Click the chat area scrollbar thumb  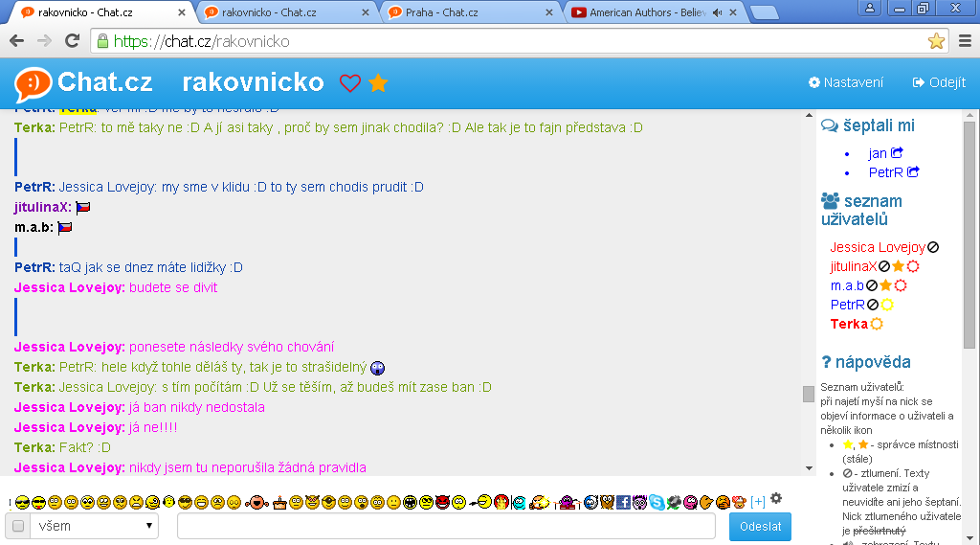(808, 395)
